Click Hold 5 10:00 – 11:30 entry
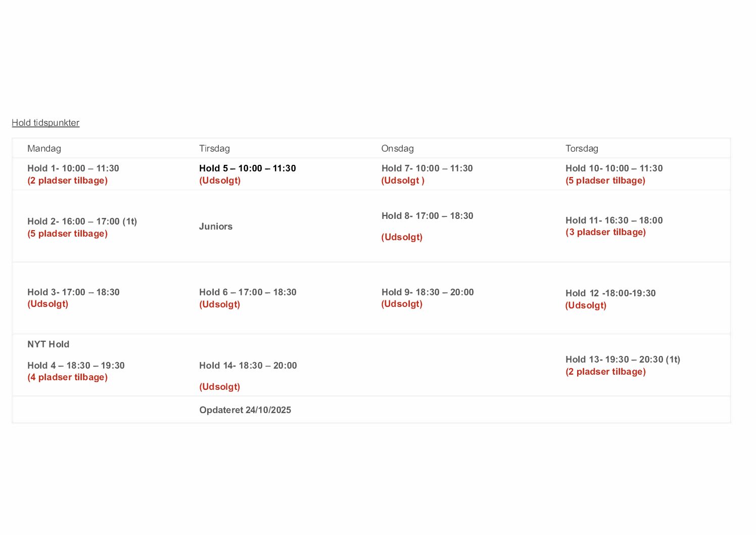 (247, 168)
